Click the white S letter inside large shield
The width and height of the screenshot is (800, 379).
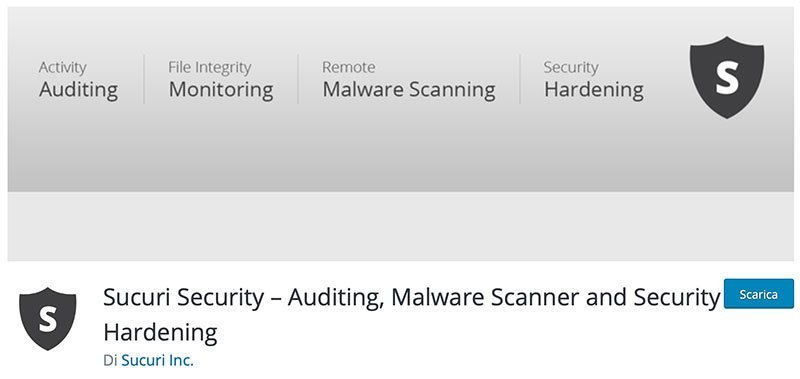click(727, 77)
